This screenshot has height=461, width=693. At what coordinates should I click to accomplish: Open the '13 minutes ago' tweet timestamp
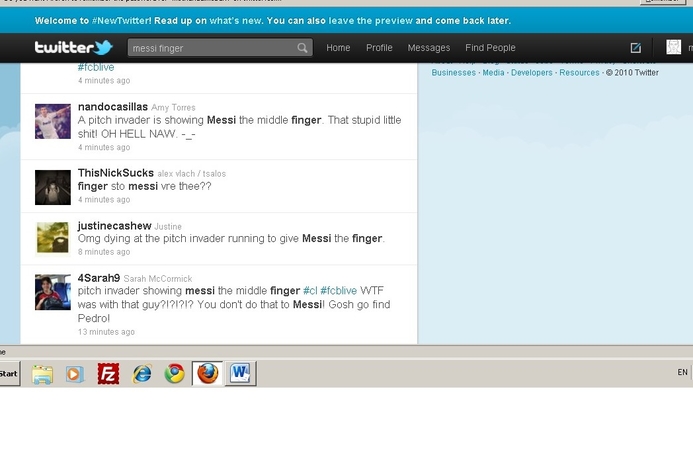pyautogui.click(x=106, y=332)
